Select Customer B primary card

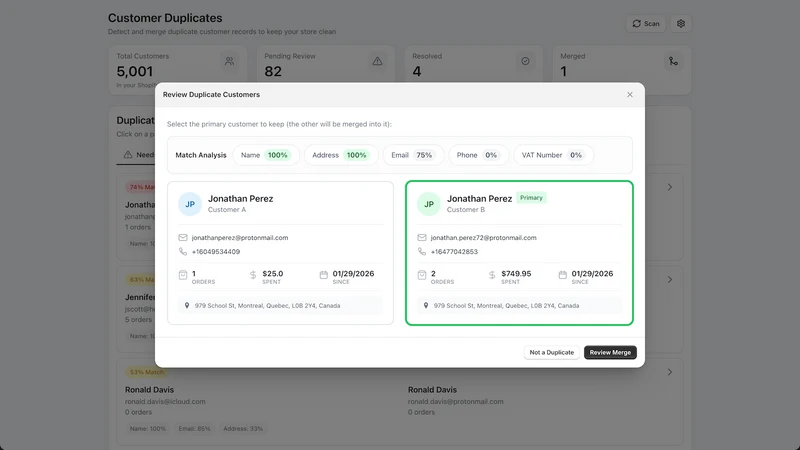click(x=519, y=253)
